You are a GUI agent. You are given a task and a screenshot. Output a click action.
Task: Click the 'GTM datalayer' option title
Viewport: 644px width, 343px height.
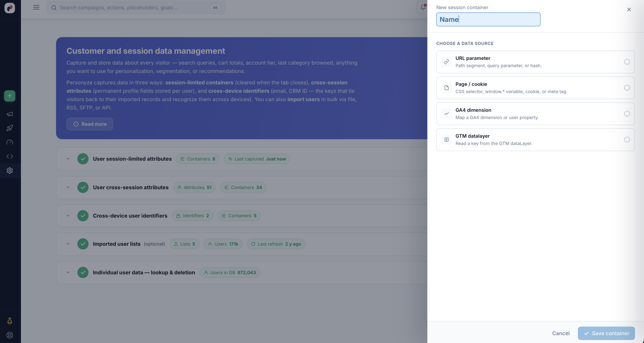coord(472,136)
